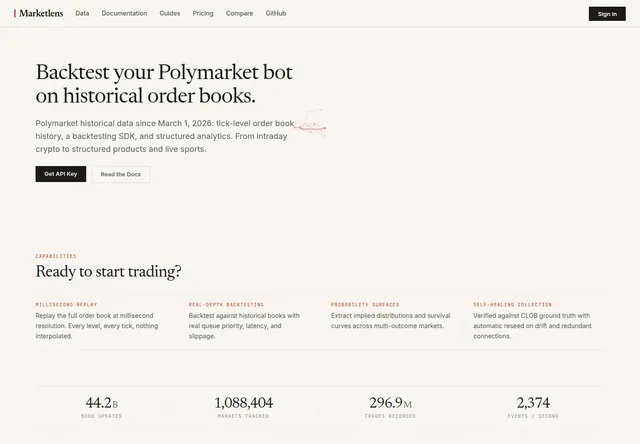
Task: Click 'Verified against CLOB ground truth' description
Action: (x=532, y=326)
